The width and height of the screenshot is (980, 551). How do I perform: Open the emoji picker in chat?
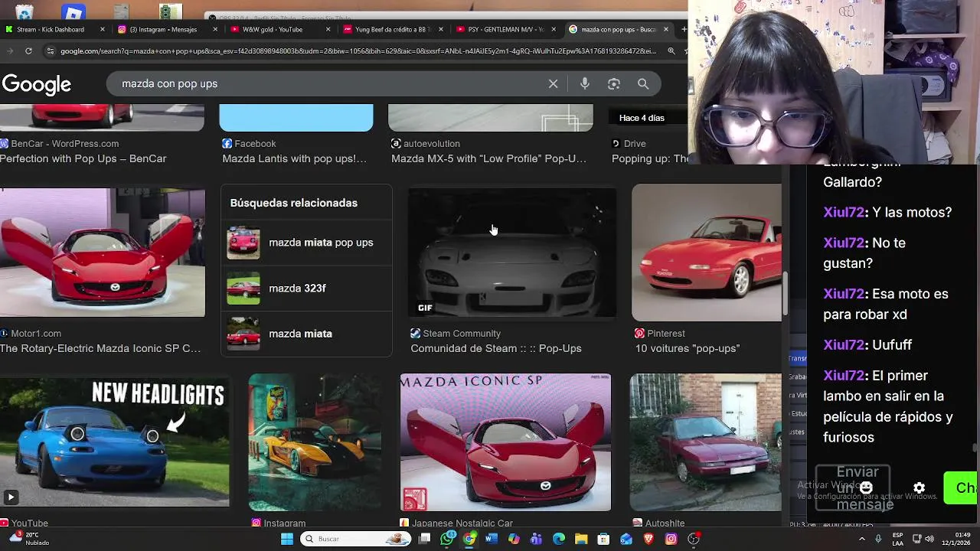(866, 487)
